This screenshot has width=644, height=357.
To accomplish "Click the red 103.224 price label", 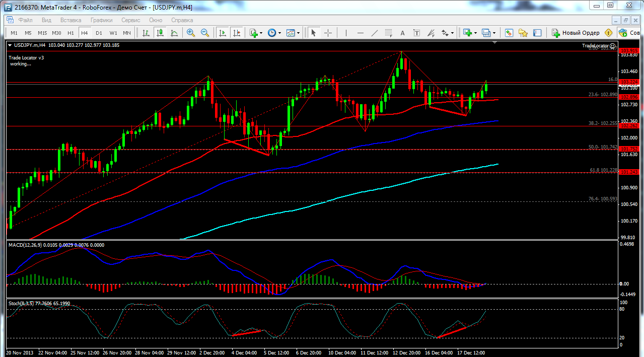I will click(630, 82).
